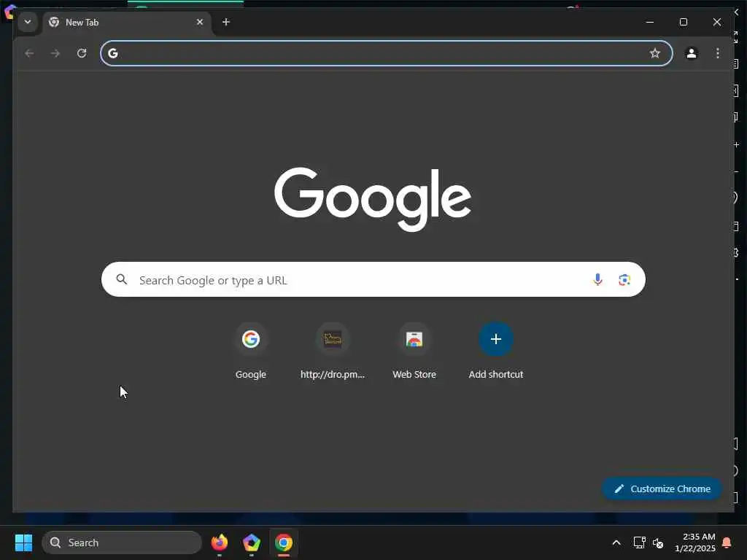Open the network status tray icon
Image resolution: width=747 pixels, height=560 pixels.
coord(639,542)
